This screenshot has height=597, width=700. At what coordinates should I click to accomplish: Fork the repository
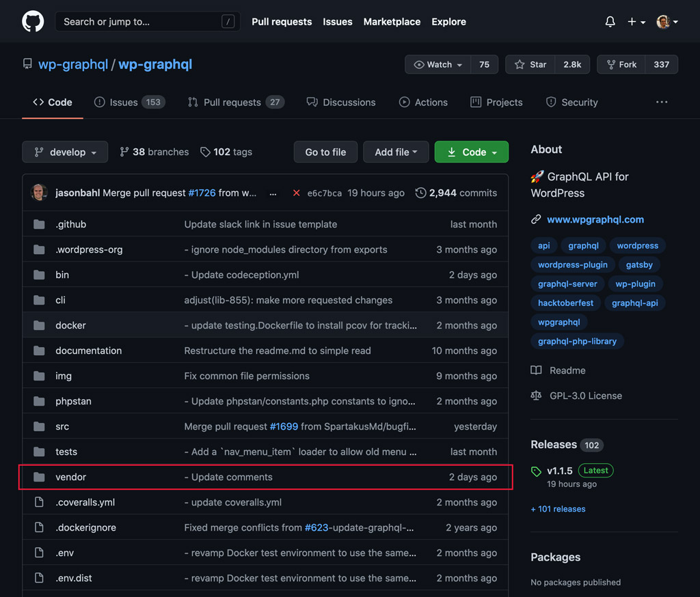click(621, 64)
